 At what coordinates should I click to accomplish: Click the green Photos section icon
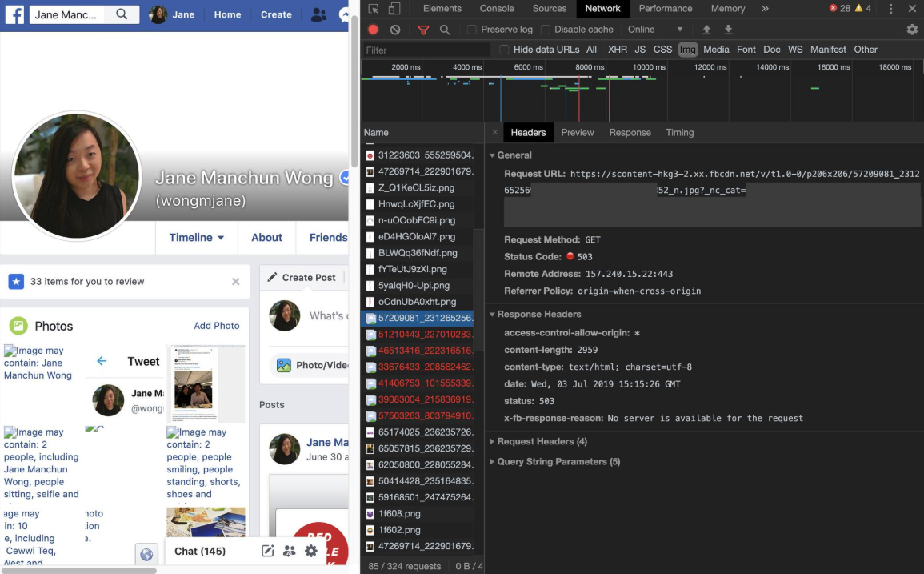[18, 326]
